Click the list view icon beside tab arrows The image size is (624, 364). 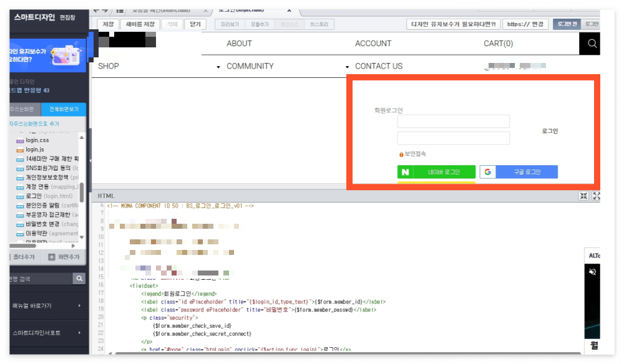pyautogui.click(x=120, y=11)
